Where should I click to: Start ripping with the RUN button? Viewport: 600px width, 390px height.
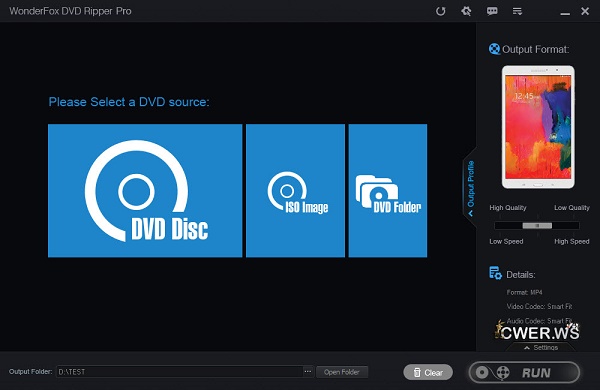(x=524, y=372)
